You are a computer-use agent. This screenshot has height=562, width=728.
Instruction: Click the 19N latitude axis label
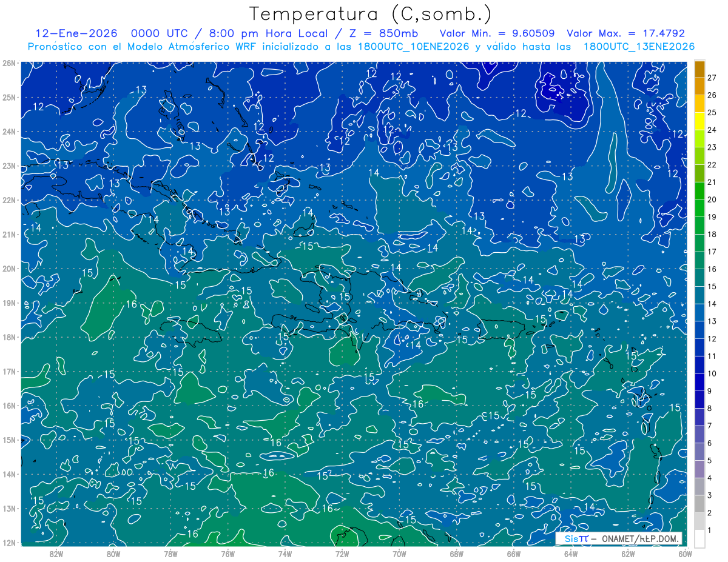pos(9,303)
